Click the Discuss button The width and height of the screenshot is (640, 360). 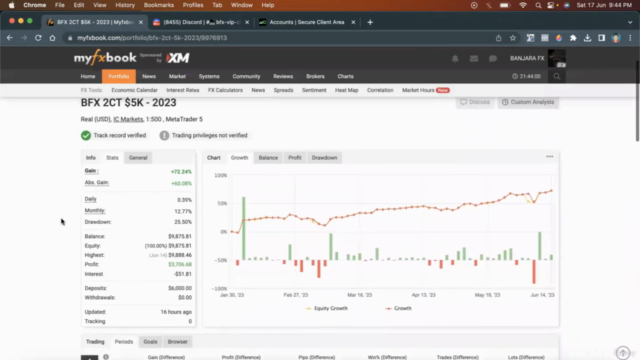point(475,102)
